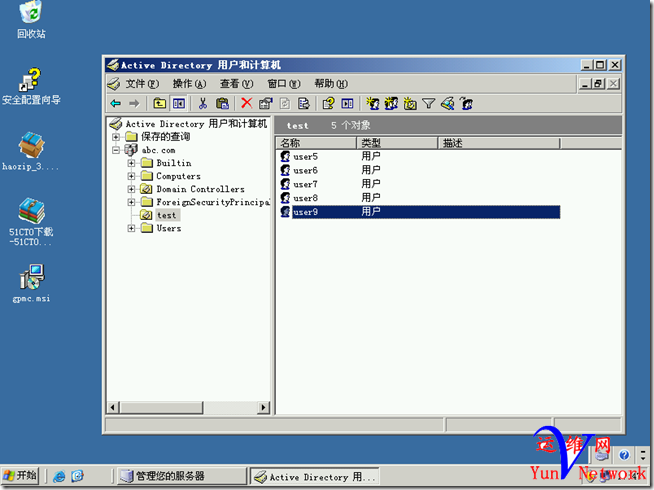
Task: Click the tree pane horizontal scrollbar thumb
Action: click(x=161, y=407)
